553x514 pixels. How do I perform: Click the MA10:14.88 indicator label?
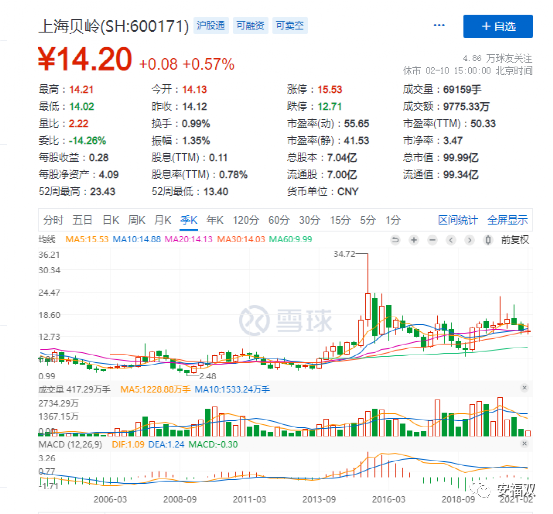click(x=136, y=239)
